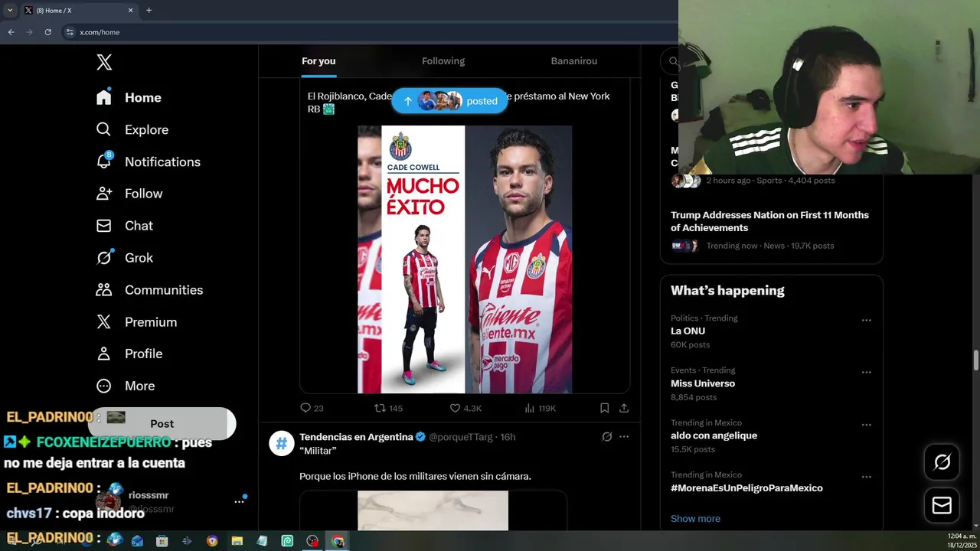Viewport: 980px width, 551px height.
Task: Open image in the Militar post
Action: (x=433, y=510)
